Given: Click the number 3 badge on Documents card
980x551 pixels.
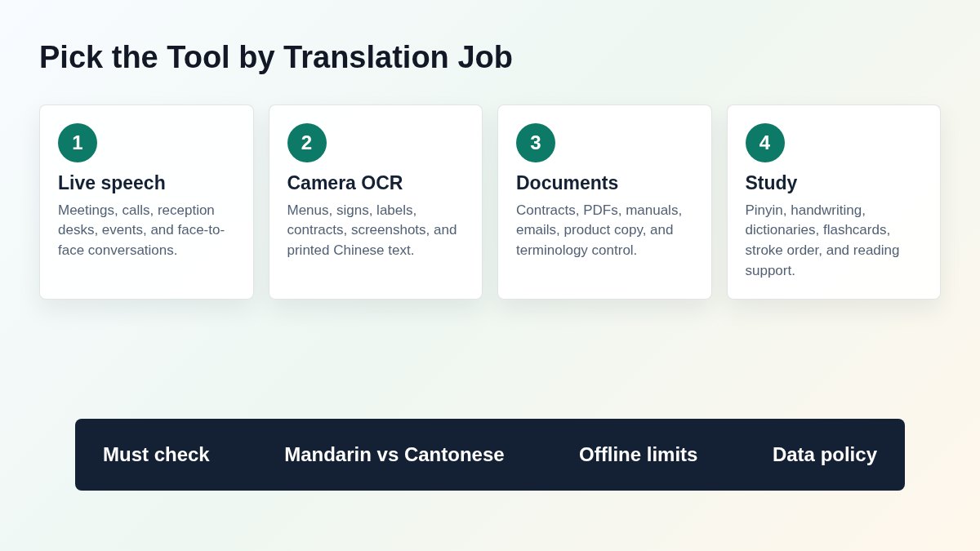Looking at the screenshot, I should [x=536, y=143].
